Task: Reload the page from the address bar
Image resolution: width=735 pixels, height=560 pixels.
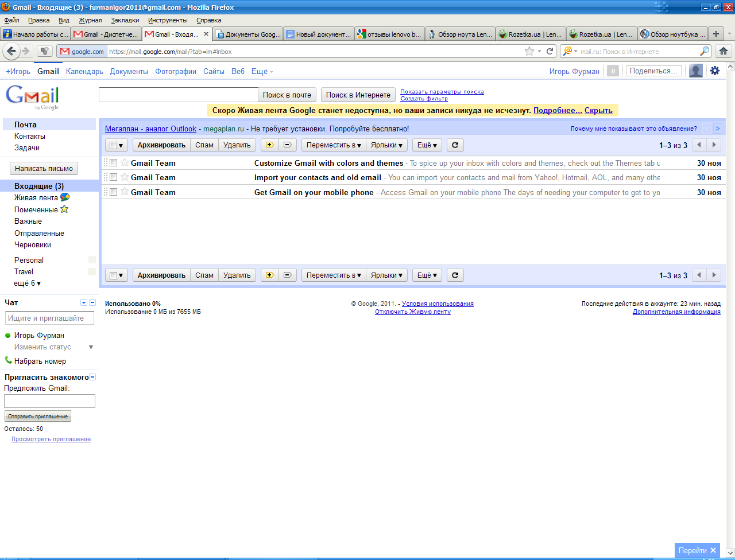Action: point(550,51)
